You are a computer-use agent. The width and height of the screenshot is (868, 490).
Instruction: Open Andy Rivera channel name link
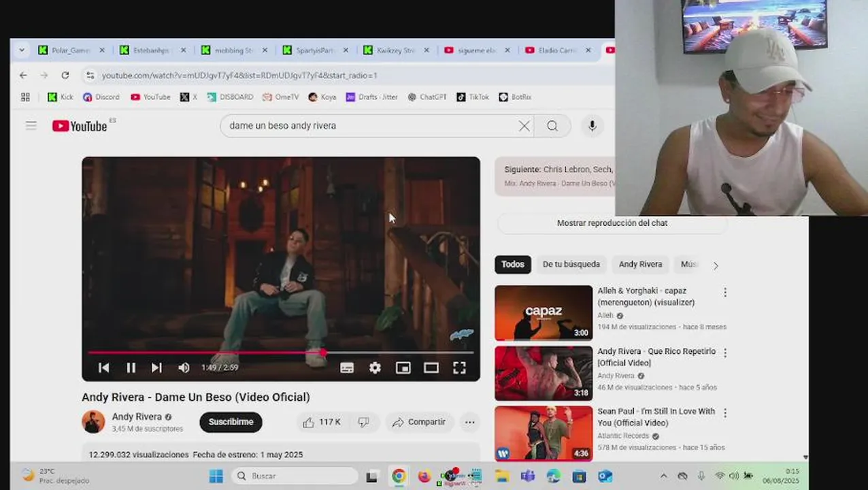(137, 416)
